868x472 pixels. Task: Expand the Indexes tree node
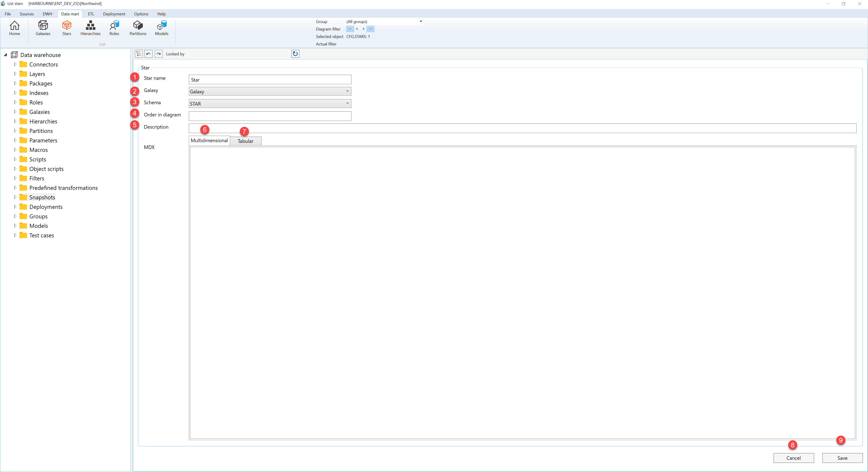pyautogui.click(x=15, y=93)
